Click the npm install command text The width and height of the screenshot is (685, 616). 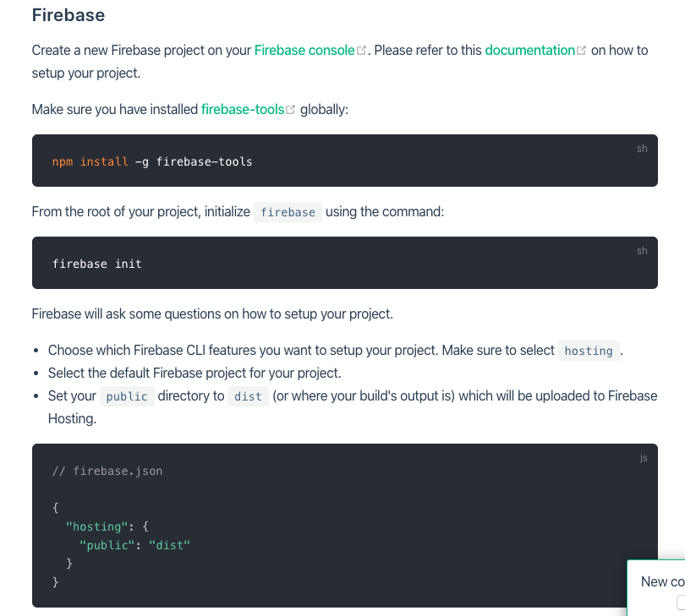[152, 161]
